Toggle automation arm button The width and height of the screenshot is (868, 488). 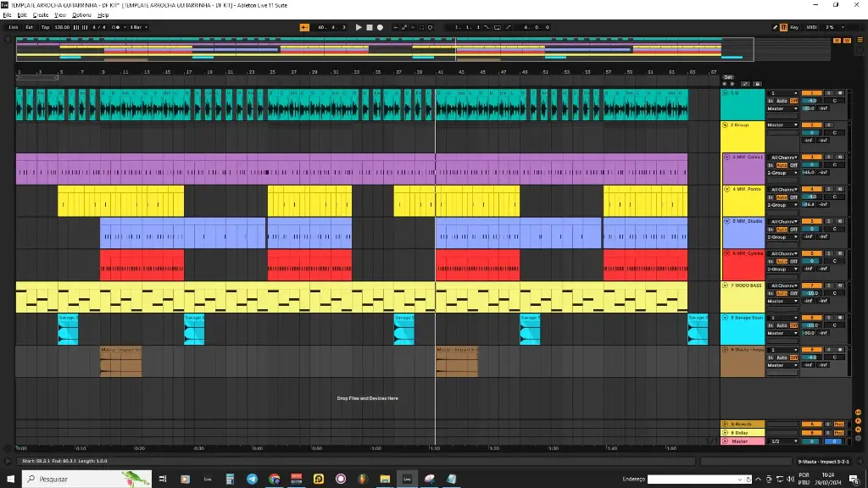(404, 27)
